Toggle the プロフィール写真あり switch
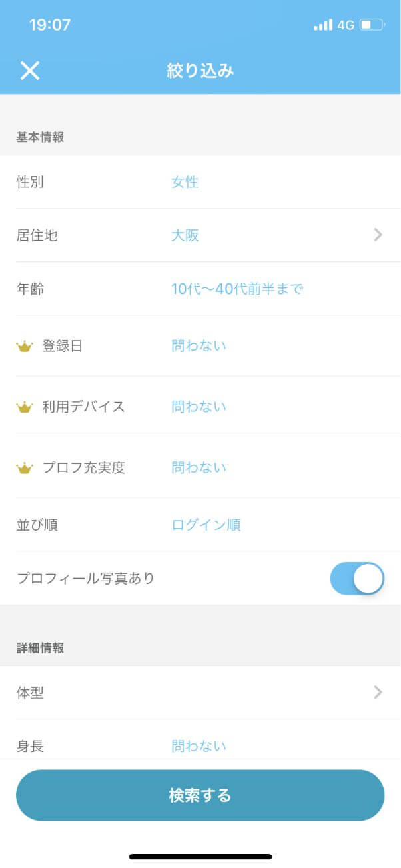 coord(357,579)
